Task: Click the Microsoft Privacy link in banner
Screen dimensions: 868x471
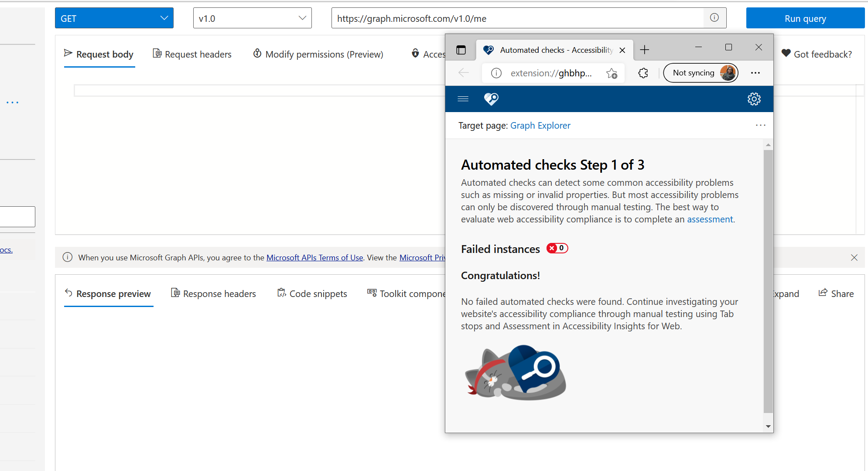Action: tap(422, 258)
